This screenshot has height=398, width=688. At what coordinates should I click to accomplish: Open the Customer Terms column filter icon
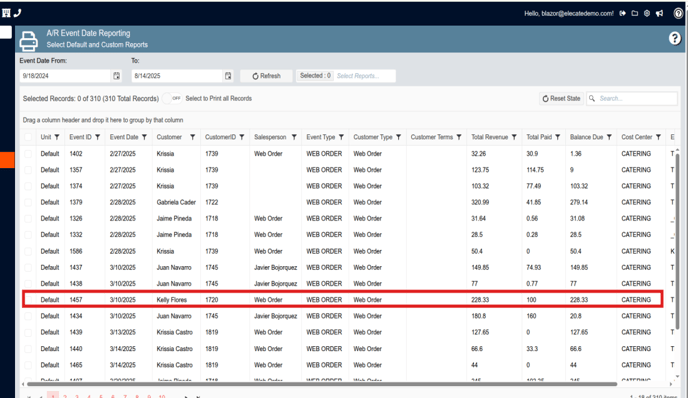click(459, 137)
